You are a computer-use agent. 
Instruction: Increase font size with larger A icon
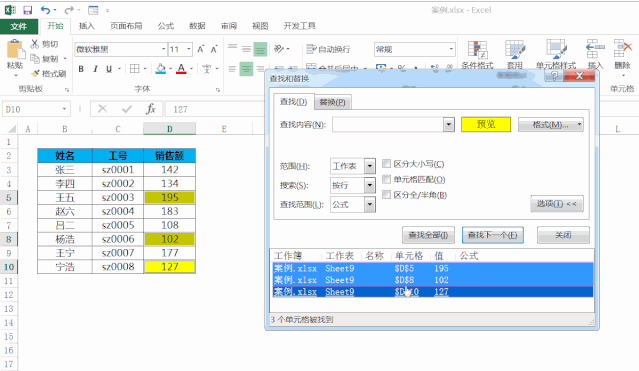click(201, 49)
